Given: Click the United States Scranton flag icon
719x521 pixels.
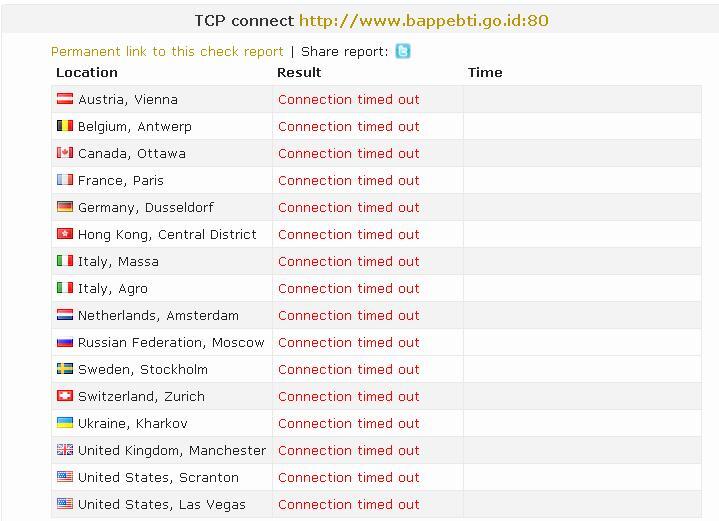Looking at the screenshot, I should (x=65, y=477).
